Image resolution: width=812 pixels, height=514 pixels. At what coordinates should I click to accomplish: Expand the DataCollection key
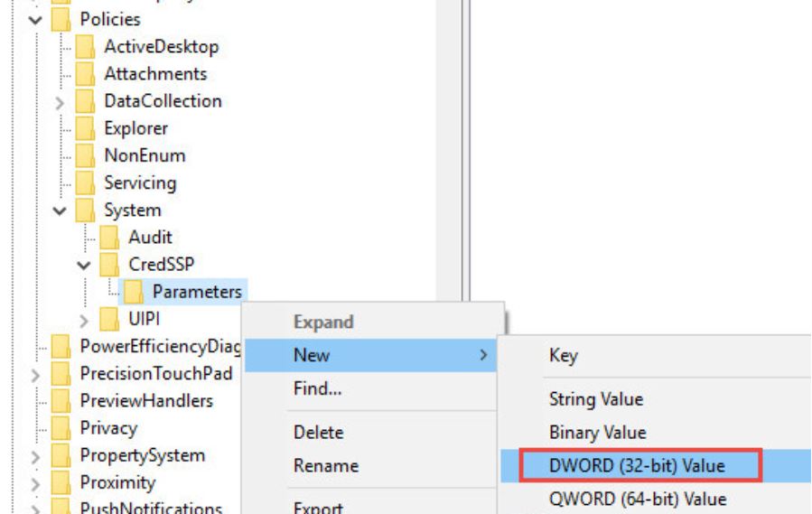[x=60, y=102]
